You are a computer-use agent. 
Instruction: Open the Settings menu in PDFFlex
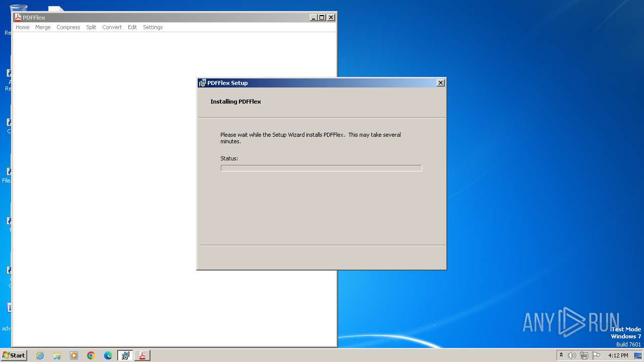(152, 27)
